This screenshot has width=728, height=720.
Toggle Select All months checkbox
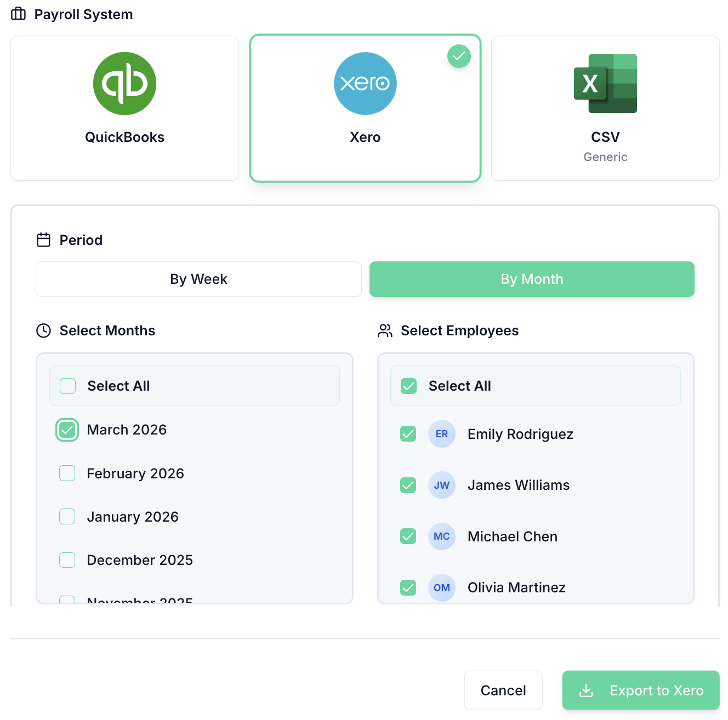pos(68,386)
